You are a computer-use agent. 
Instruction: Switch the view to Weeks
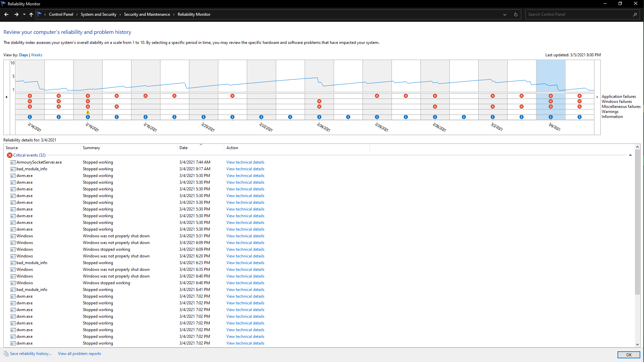coord(37,55)
